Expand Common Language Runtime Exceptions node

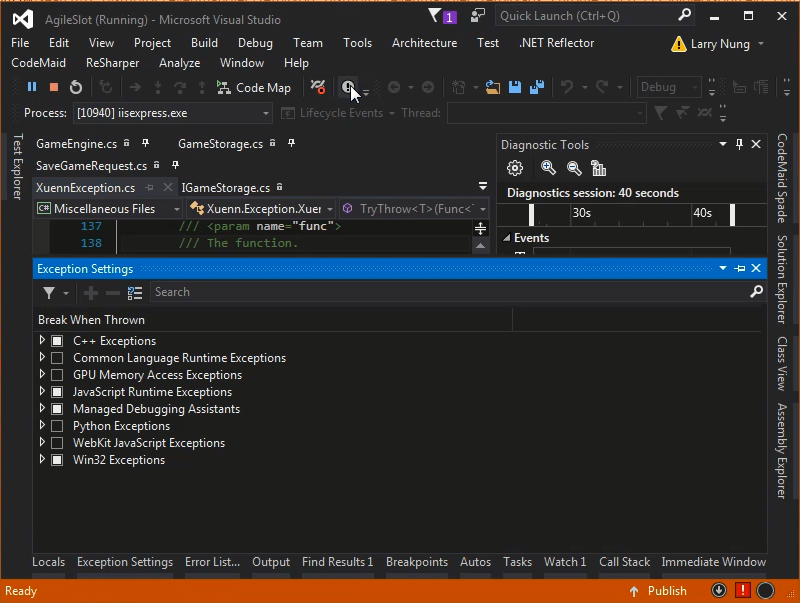(42, 357)
